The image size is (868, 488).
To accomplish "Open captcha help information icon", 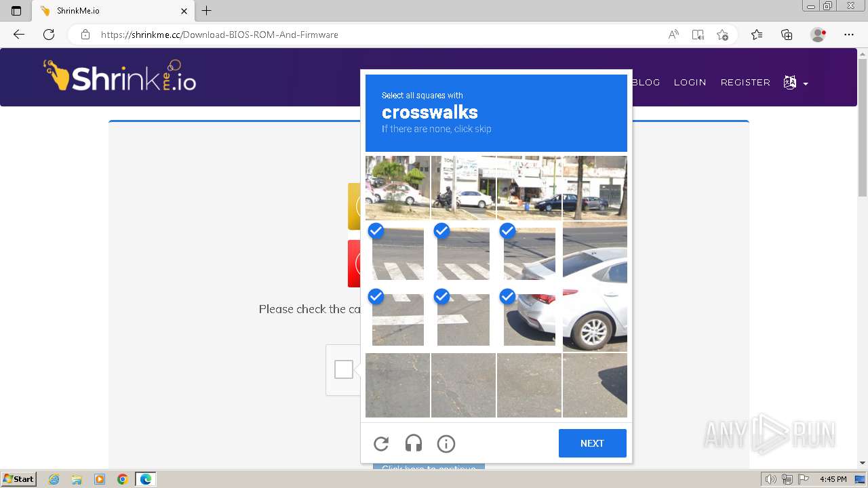I will (446, 444).
